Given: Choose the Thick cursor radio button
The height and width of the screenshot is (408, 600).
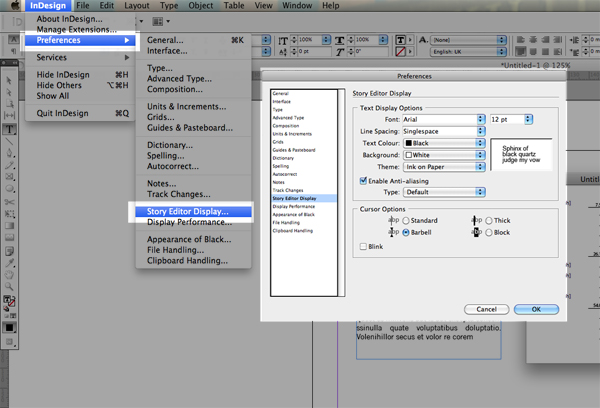Looking at the screenshot, I should click(x=489, y=220).
